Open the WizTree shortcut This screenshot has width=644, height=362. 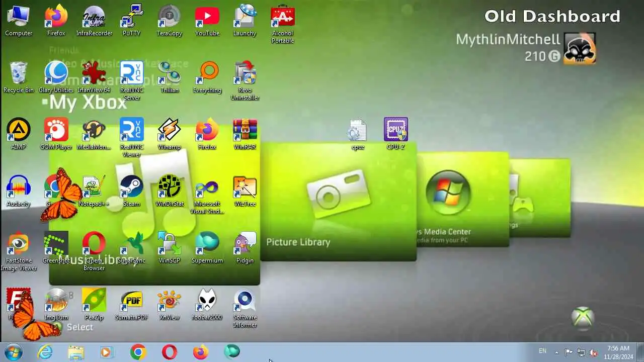coord(245,192)
